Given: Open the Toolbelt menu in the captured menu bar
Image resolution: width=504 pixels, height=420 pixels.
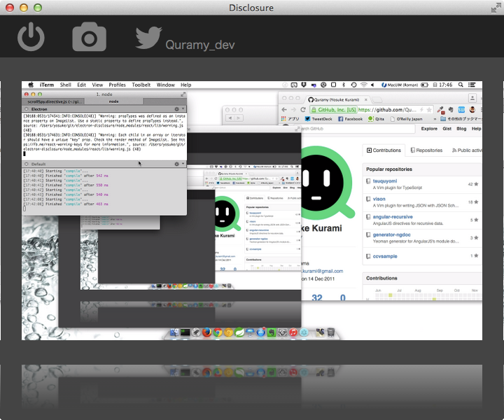Looking at the screenshot, I should pos(141,85).
